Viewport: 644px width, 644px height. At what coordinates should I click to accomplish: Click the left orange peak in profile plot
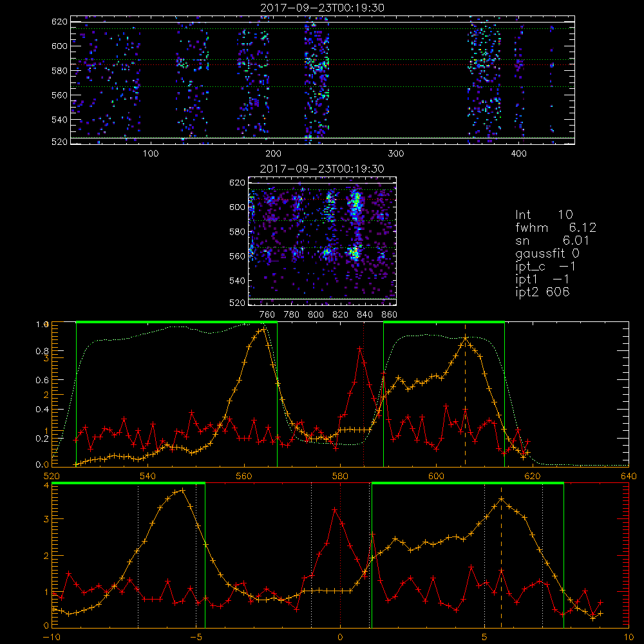pos(263,328)
